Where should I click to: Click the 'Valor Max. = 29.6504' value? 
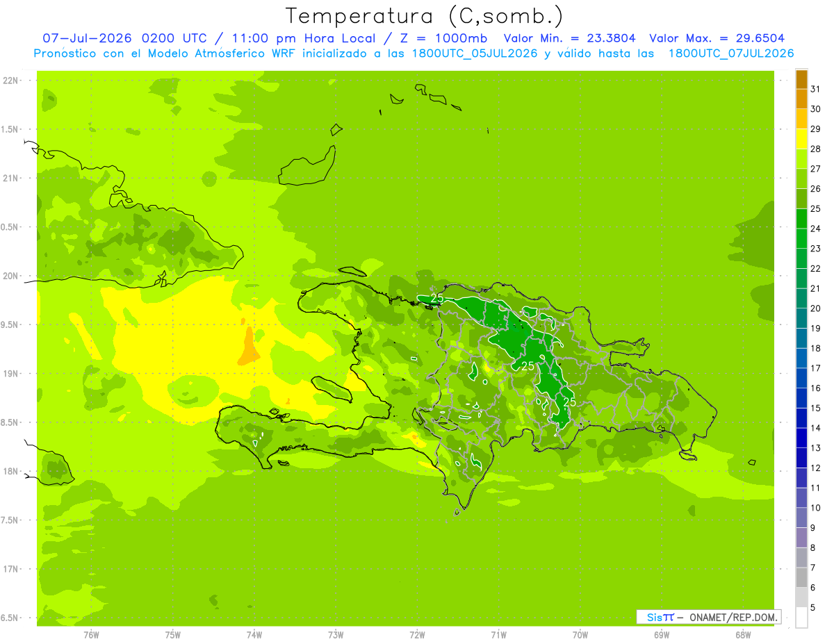pyautogui.click(x=717, y=38)
